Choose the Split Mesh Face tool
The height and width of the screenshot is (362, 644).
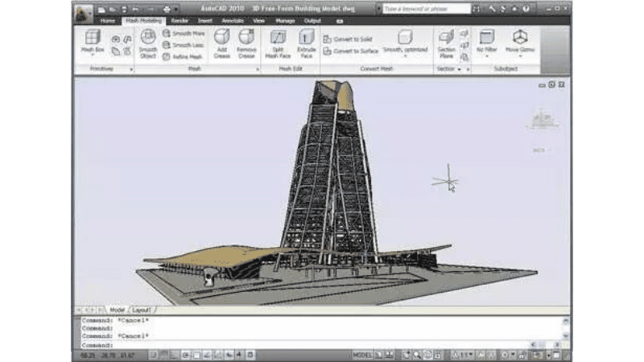coord(278,43)
